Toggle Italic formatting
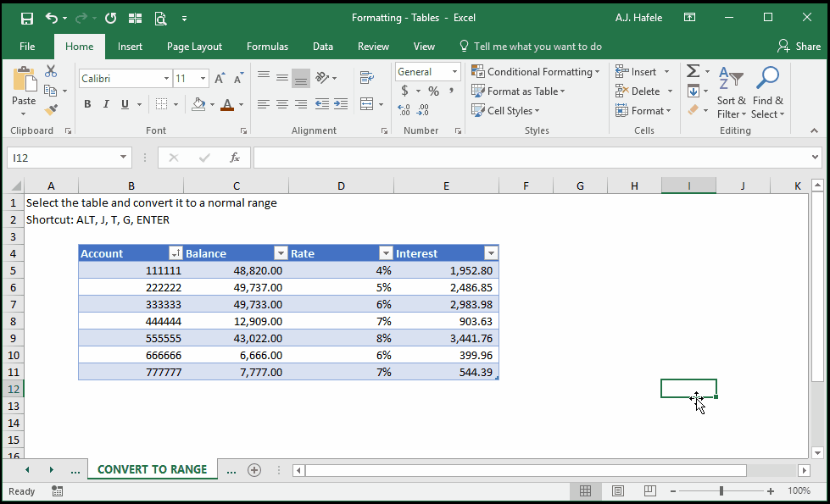The image size is (830, 504). pos(106,104)
